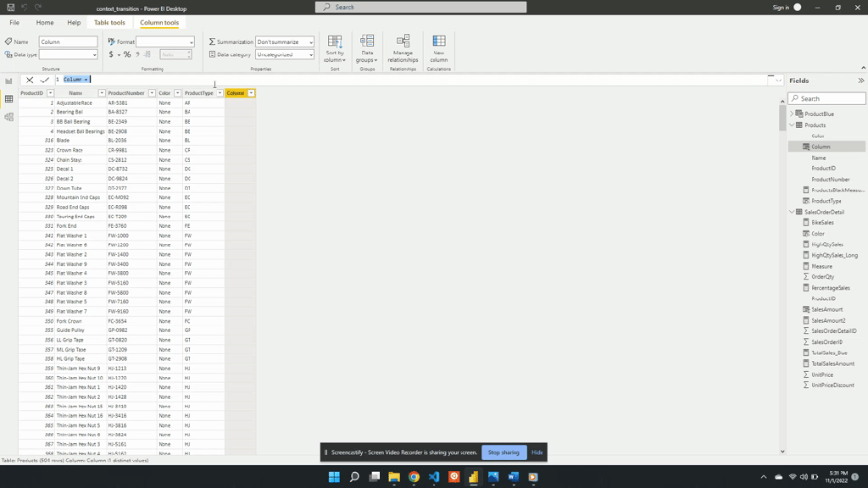The width and height of the screenshot is (868, 488).
Task: Collapse the Products table in Fields
Action: click(793, 125)
